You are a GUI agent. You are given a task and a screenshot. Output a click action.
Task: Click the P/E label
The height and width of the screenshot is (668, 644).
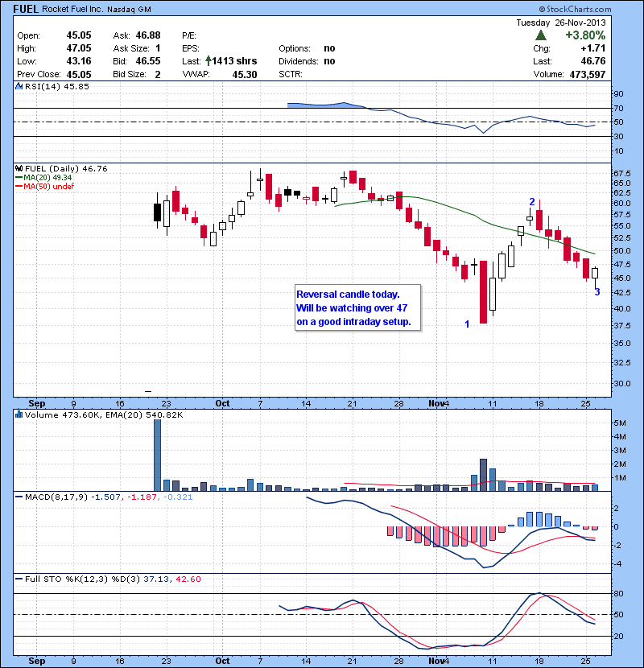pos(189,35)
